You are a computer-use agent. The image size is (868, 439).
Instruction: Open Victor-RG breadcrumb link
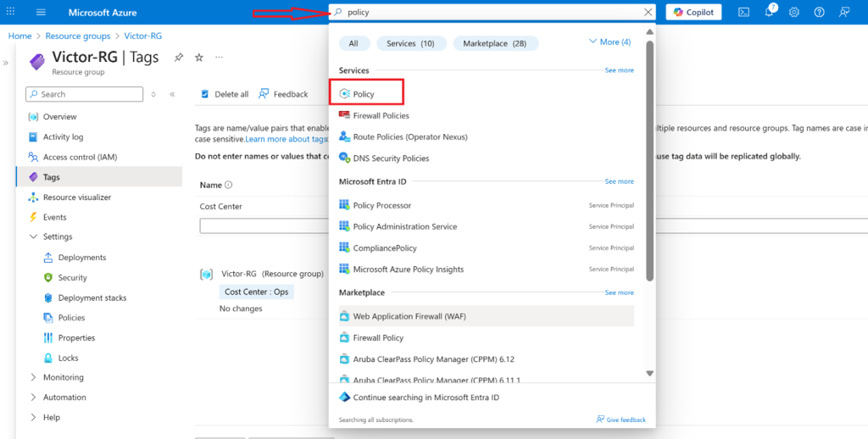pos(142,36)
